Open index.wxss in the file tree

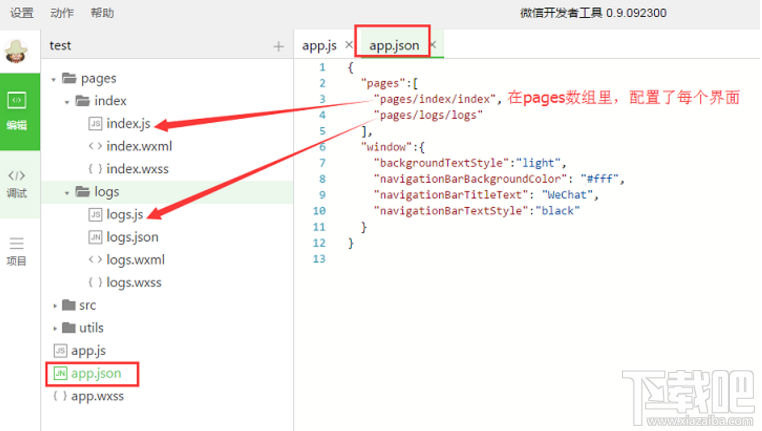(x=138, y=169)
